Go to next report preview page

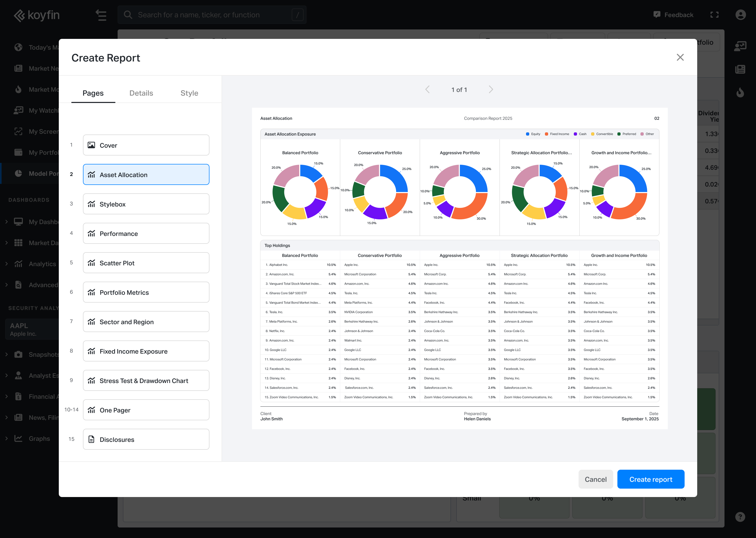pyautogui.click(x=491, y=89)
